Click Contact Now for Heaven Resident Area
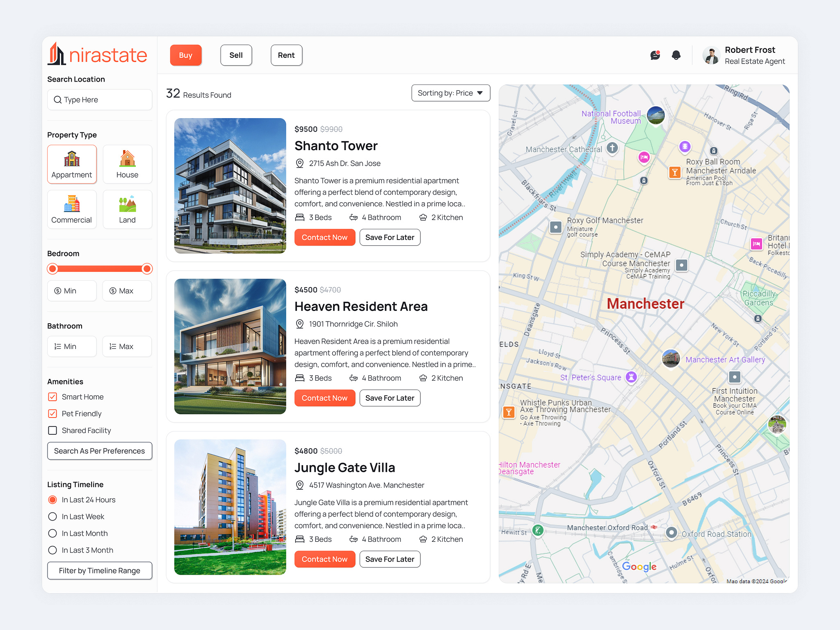The image size is (840, 630). click(324, 398)
